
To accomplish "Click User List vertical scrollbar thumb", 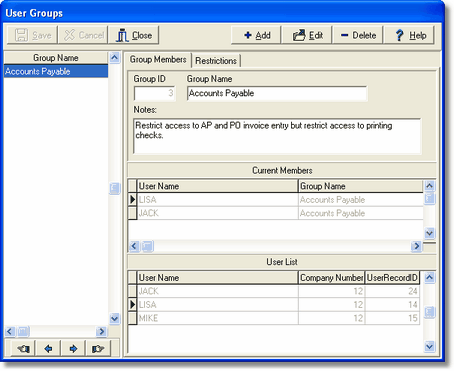I will 430,312.
